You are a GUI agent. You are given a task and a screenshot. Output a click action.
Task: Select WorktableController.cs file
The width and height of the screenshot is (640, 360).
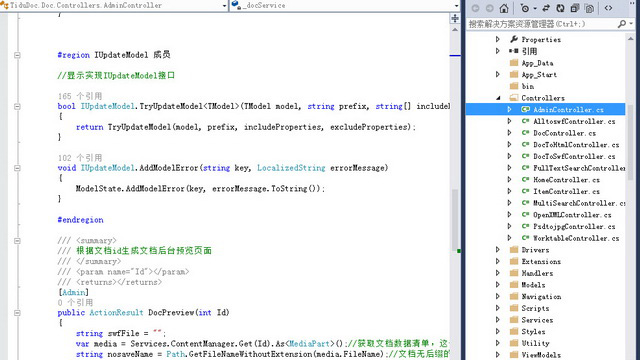pyautogui.click(x=576, y=238)
